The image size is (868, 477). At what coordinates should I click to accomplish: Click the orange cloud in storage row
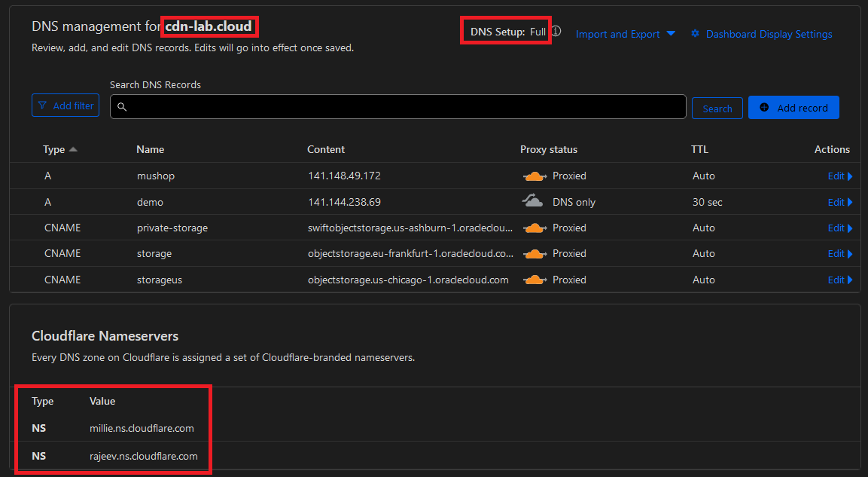535,254
